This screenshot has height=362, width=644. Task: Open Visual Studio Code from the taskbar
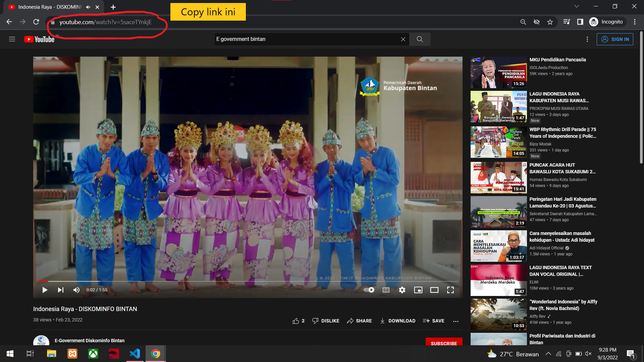[x=135, y=354]
